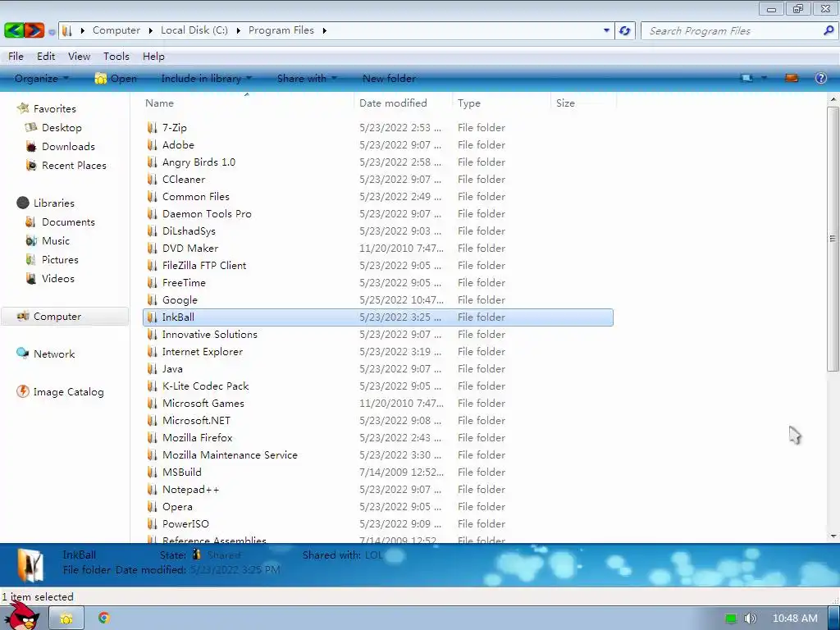Open the Pictures library

[60, 260]
